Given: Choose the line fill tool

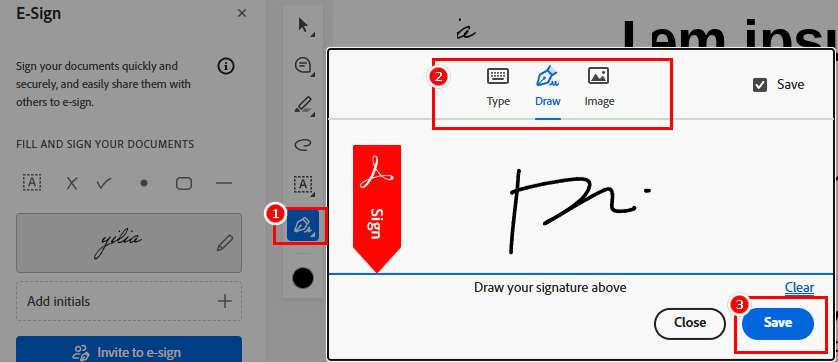Looking at the screenshot, I should pos(223,183).
